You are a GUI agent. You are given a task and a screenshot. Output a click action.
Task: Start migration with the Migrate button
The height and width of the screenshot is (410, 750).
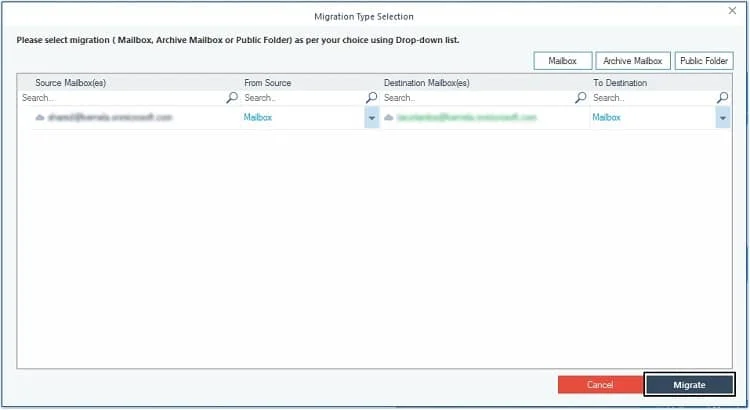coord(689,385)
